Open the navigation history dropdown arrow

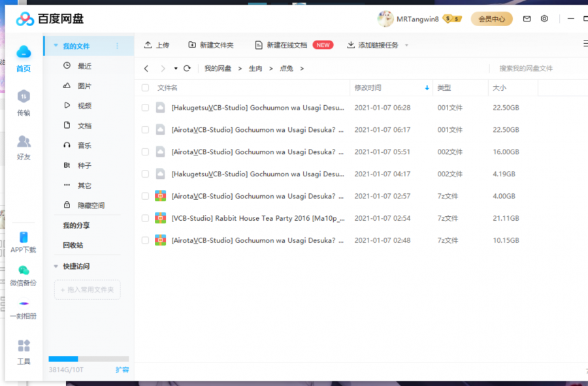[x=176, y=69]
